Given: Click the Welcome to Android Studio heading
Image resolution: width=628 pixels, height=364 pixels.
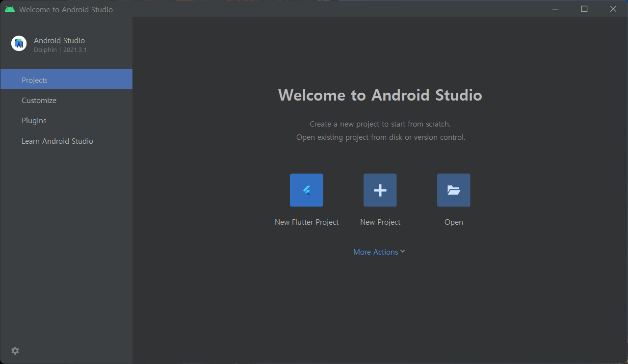Looking at the screenshot, I should (x=380, y=95).
